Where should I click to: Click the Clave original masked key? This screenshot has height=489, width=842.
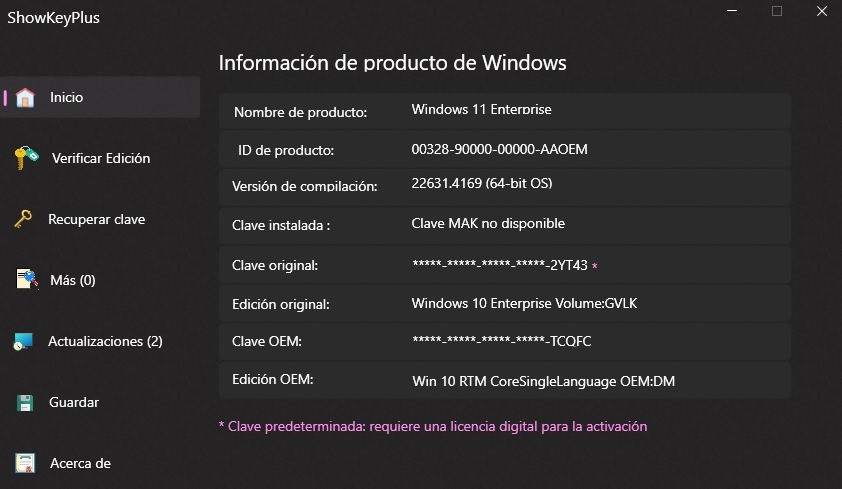499,265
